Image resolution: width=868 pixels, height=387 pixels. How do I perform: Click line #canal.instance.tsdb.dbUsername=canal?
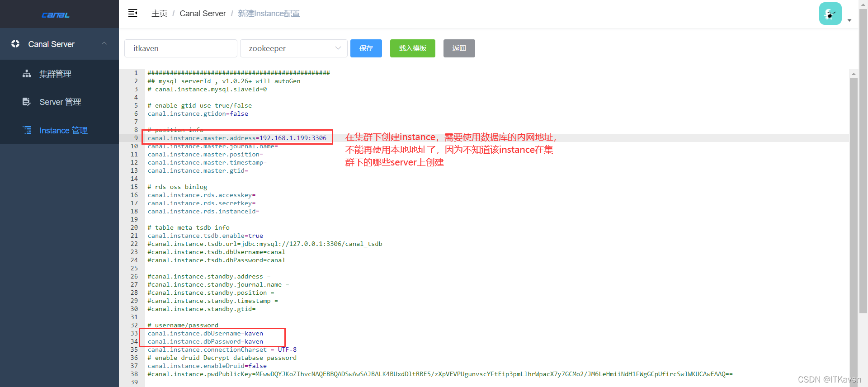216,252
